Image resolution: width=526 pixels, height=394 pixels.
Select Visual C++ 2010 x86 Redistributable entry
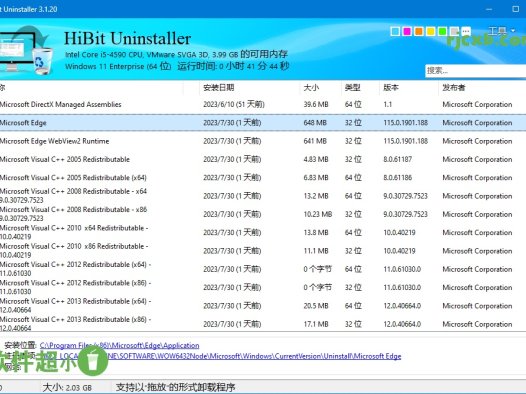pyautogui.click(x=263, y=251)
